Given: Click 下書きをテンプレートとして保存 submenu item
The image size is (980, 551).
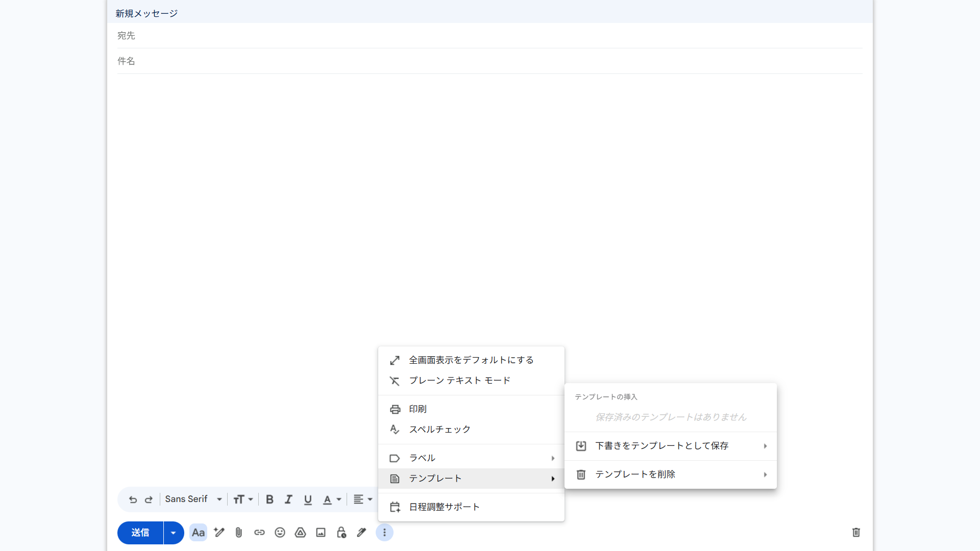Looking at the screenshot, I should point(671,446).
